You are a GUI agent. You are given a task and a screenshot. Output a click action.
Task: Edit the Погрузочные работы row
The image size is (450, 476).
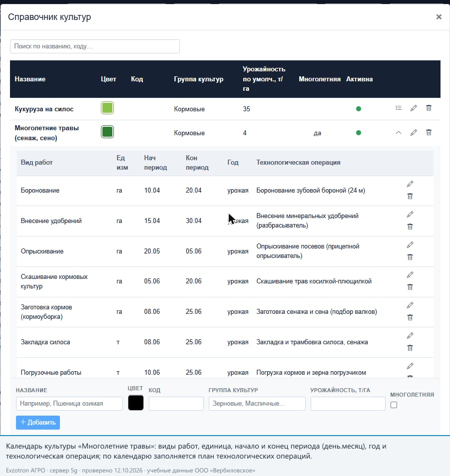[410, 366]
